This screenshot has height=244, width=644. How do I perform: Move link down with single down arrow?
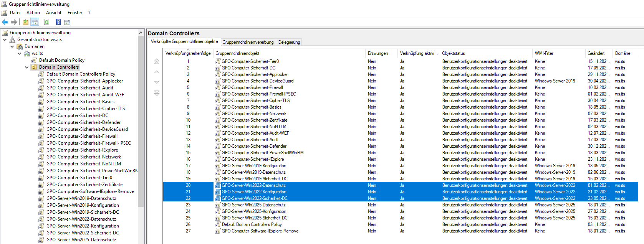coord(157,82)
